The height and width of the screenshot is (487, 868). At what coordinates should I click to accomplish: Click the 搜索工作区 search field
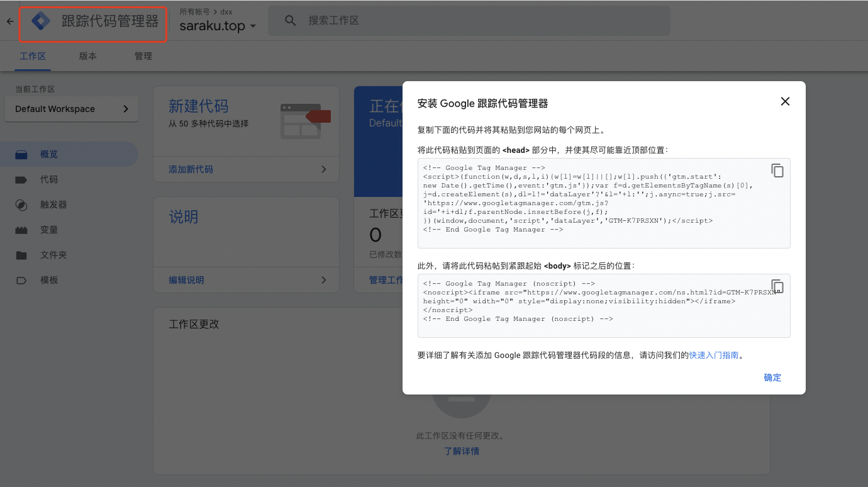[x=469, y=21]
